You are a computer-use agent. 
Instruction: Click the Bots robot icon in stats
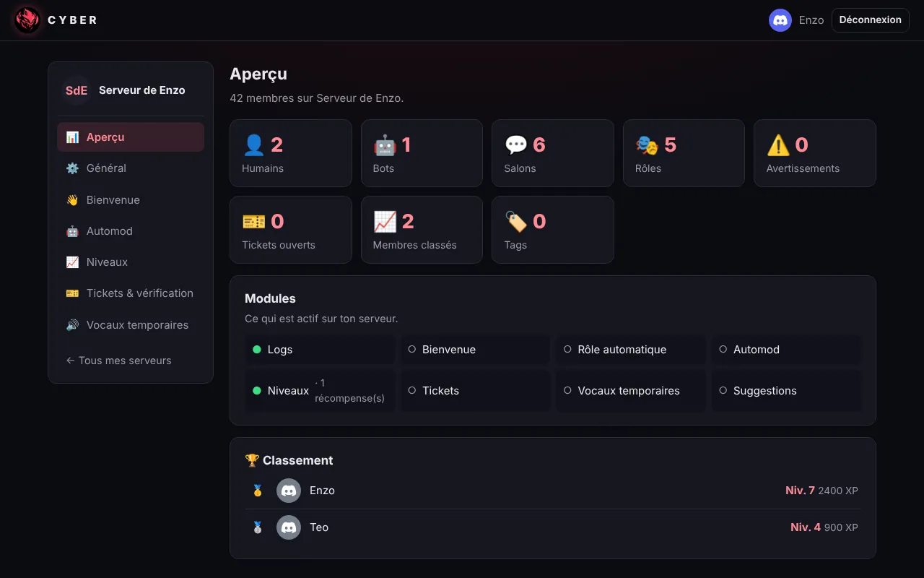(385, 145)
